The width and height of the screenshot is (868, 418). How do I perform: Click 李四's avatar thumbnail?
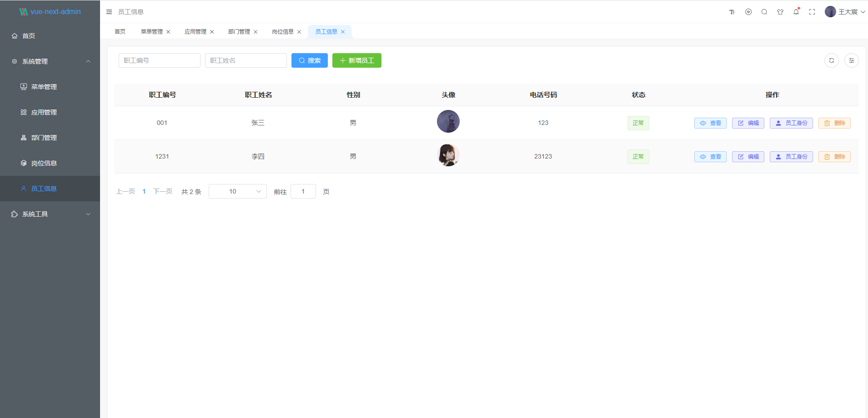pyautogui.click(x=448, y=155)
